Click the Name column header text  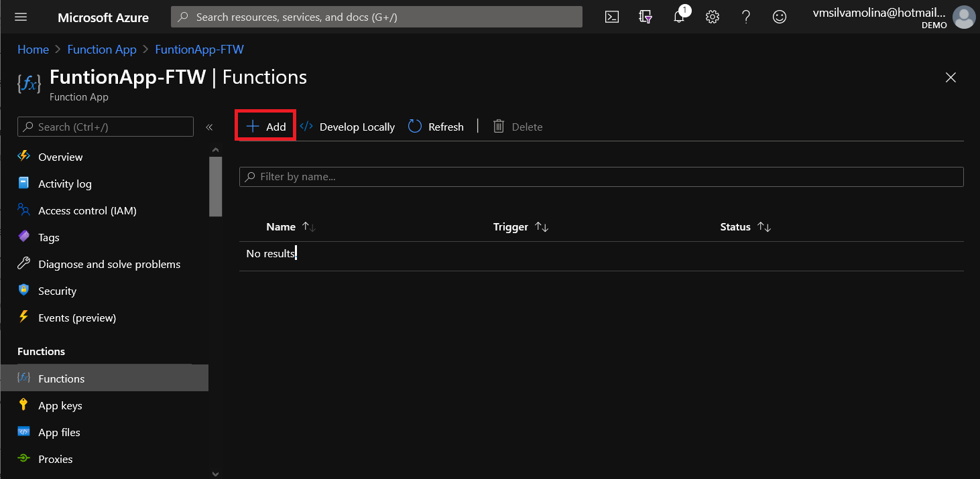[x=281, y=227]
